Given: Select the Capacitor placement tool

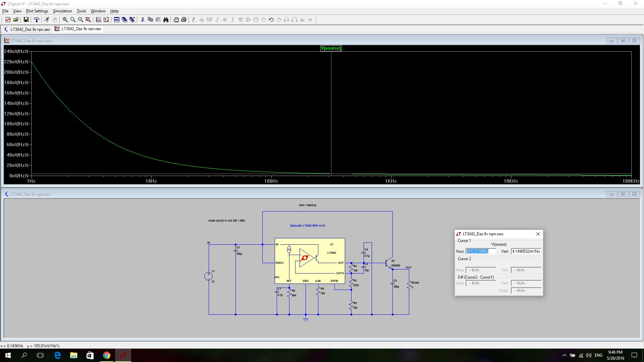Looking at the screenshot, I should pos(225,20).
